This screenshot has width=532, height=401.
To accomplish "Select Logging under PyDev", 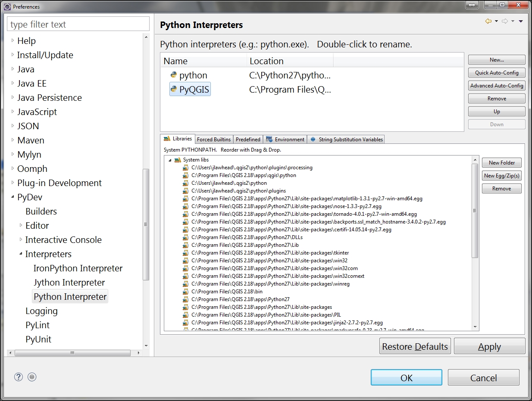I will [41, 311].
